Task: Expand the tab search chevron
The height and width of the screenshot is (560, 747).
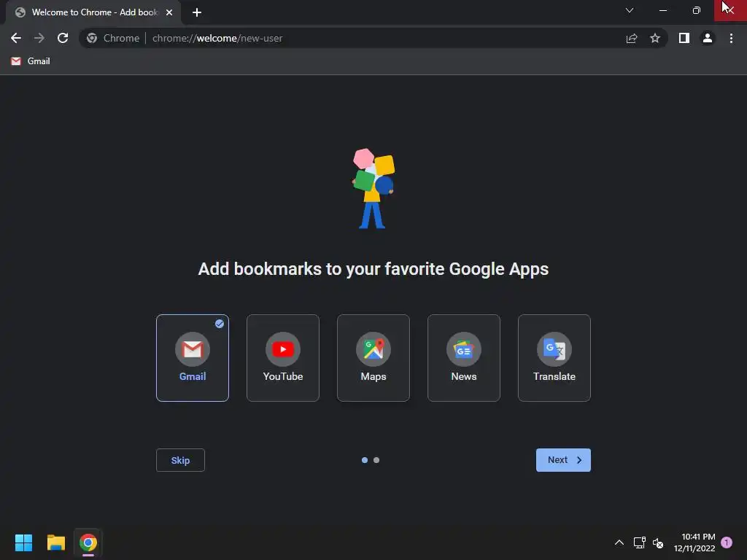Action: coord(630,10)
